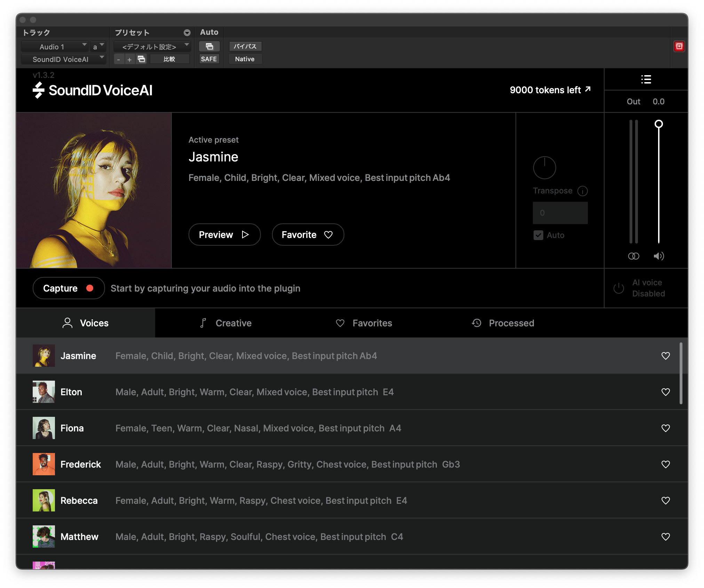Uncheck the Auto transpose checkbox
The width and height of the screenshot is (704, 588).
tap(538, 235)
